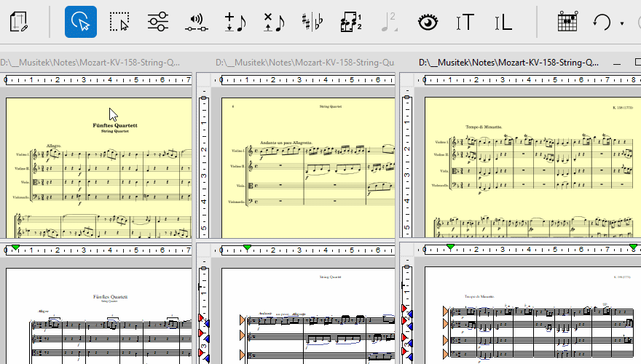Choose the rectangular marquee select tool
Viewport: 641px width, 364px height.
click(x=119, y=22)
